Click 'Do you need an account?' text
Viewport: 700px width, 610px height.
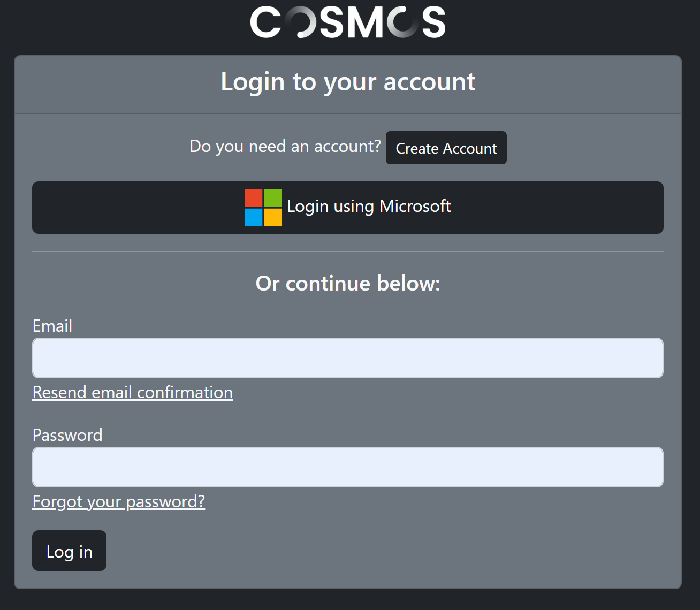point(285,146)
